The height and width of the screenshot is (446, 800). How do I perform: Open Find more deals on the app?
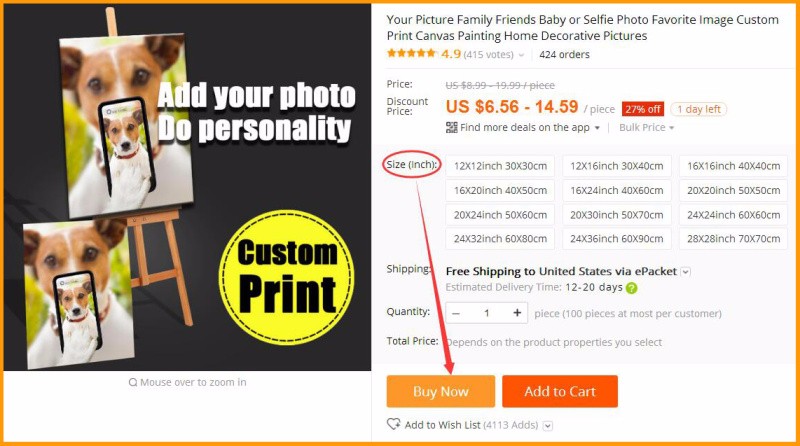(x=524, y=128)
